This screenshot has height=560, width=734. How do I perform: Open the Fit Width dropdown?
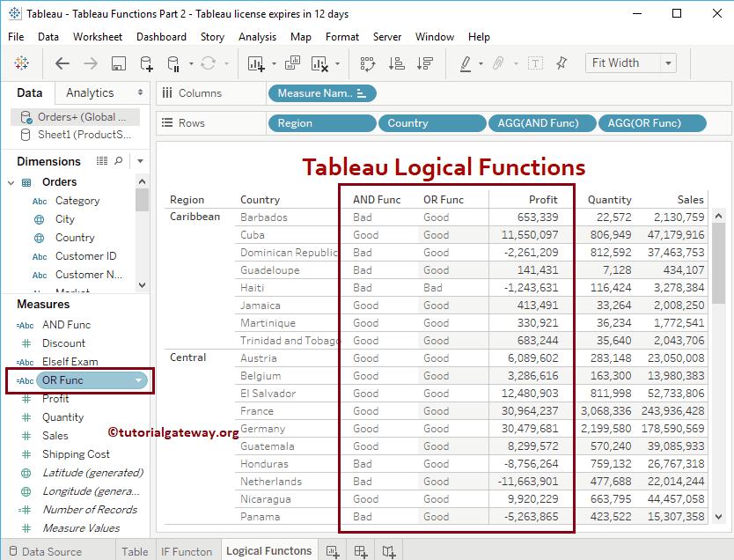pyautogui.click(x=668, y=63)
